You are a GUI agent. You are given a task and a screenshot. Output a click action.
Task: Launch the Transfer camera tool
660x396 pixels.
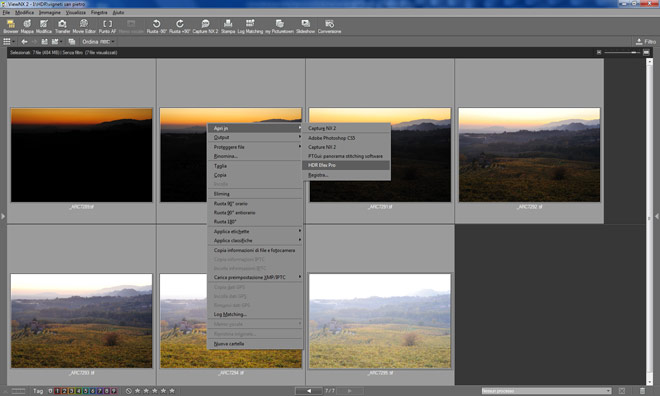tap(62, 26)
